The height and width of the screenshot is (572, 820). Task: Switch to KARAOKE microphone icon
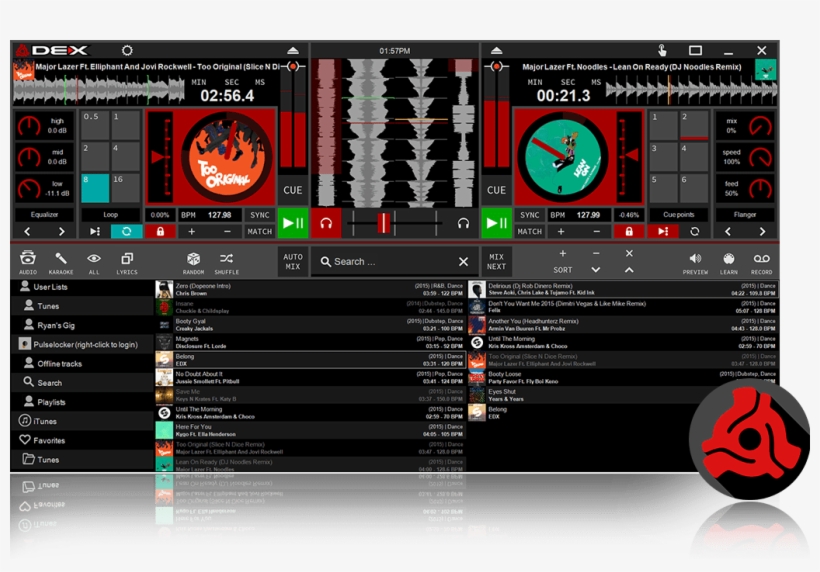[61, 262]
